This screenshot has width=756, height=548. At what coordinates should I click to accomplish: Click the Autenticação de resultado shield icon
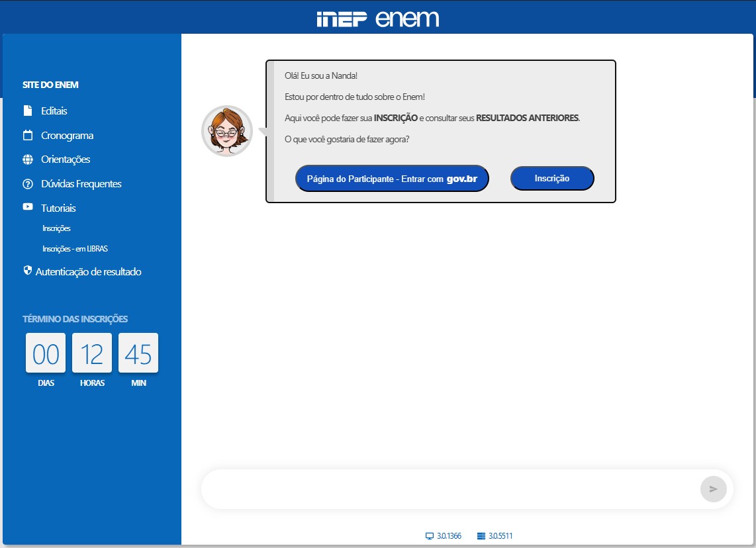point(28,271)
